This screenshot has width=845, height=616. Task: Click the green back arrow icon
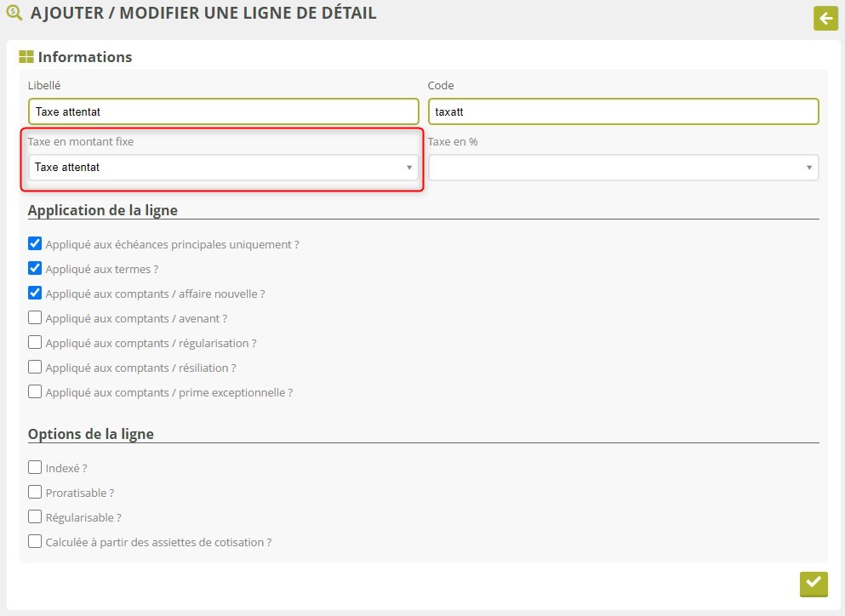pos(825,18)
